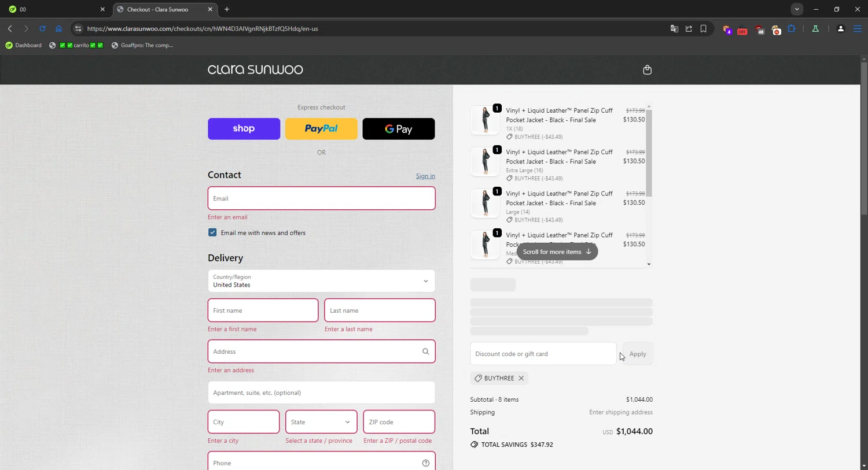Click the green flask labs icon

click(x=815, y=28)
